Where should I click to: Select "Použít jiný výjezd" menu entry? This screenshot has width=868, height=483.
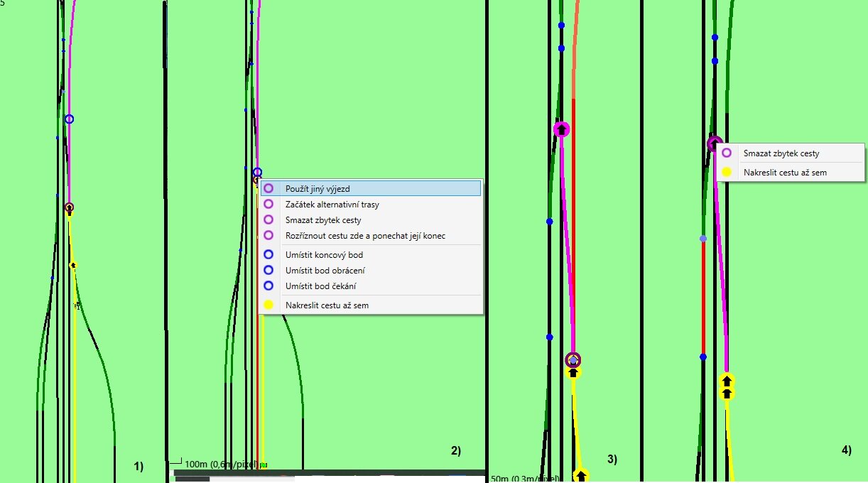(x=318, y=189)
